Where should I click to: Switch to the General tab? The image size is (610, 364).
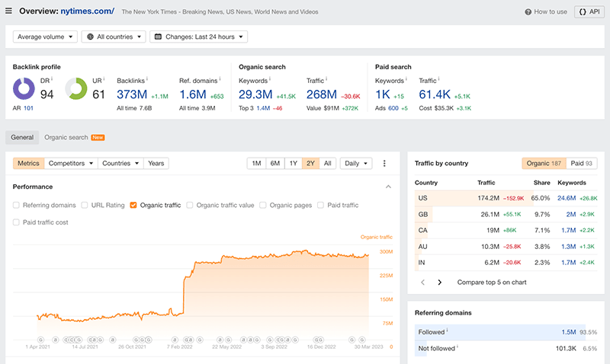22,138
